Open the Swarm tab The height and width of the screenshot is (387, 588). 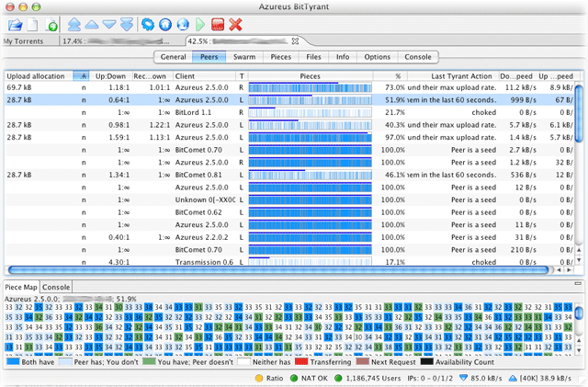[x=244, y=57]
